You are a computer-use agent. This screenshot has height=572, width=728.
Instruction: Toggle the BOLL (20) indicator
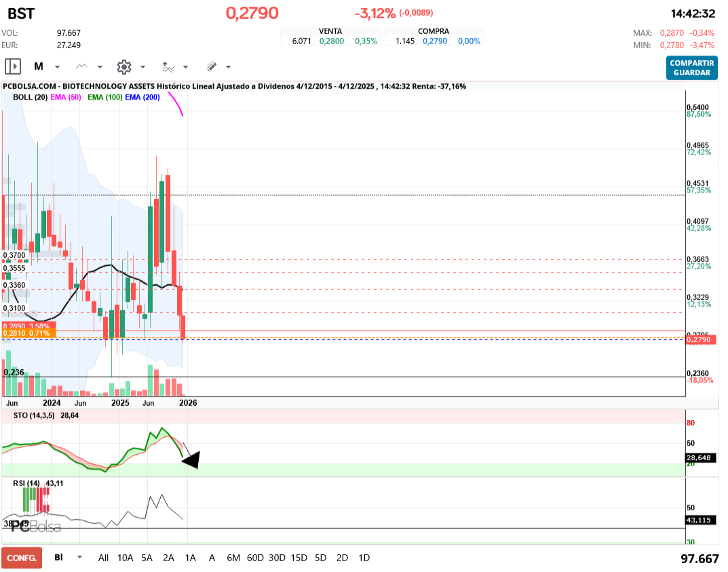[x=30, y=98]
